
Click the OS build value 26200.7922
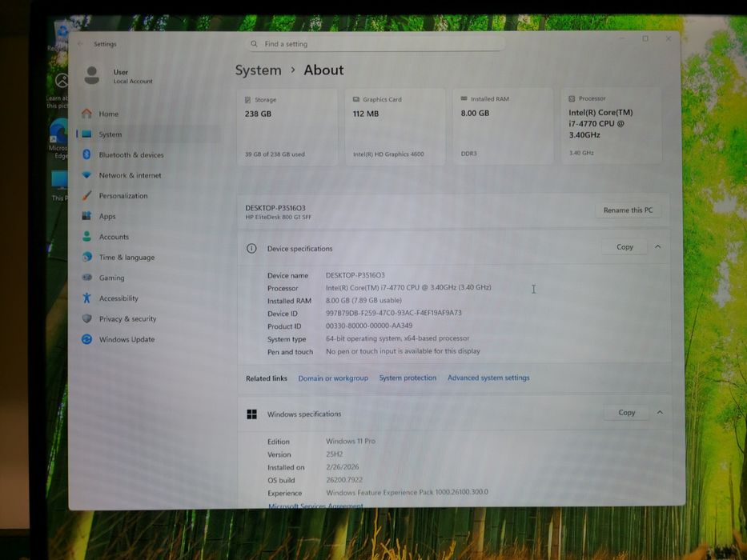coord(344,480)
